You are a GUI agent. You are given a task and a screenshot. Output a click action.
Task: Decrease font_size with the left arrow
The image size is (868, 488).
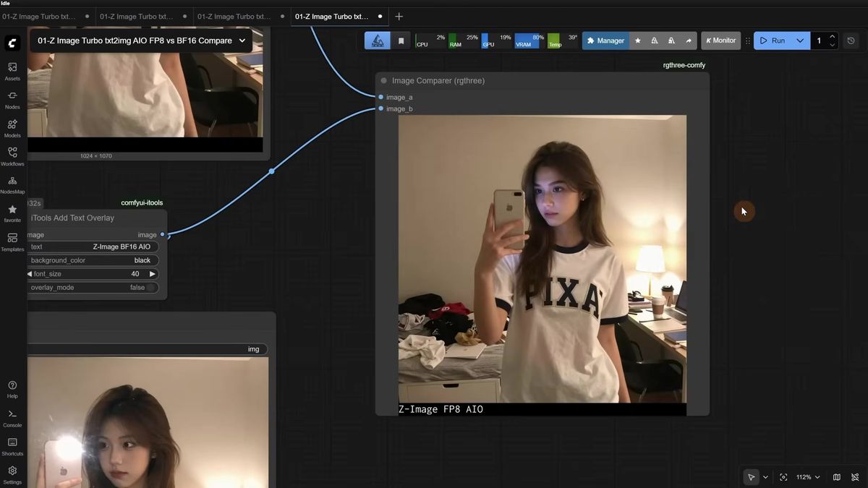point(30,274)
